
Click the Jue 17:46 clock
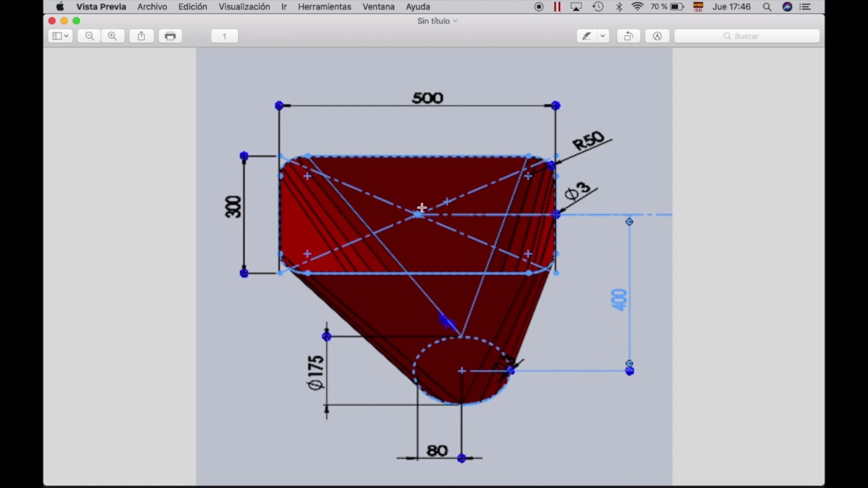(x=731, y=7)
